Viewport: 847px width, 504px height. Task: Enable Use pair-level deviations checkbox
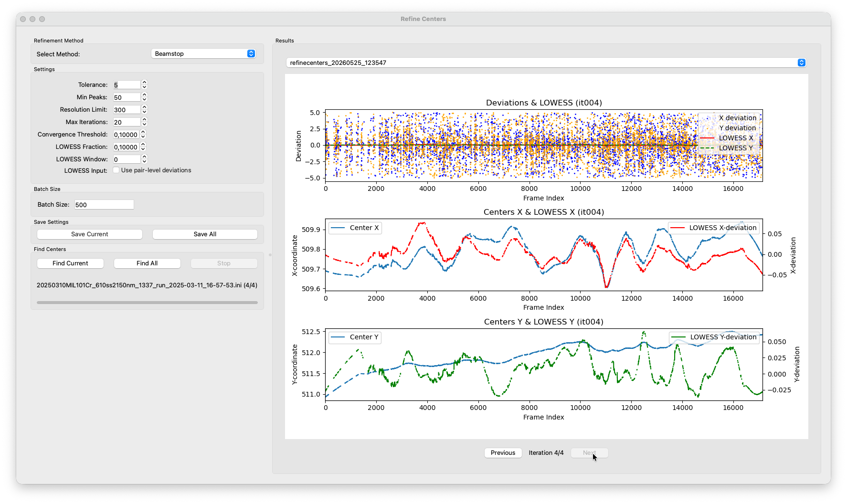click(x=116, y=170)
